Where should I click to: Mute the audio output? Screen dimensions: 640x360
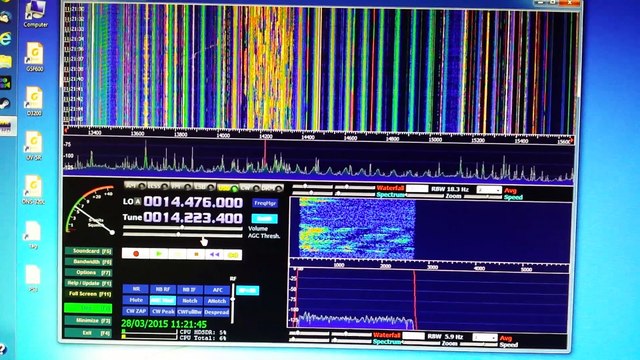[136, 300]
